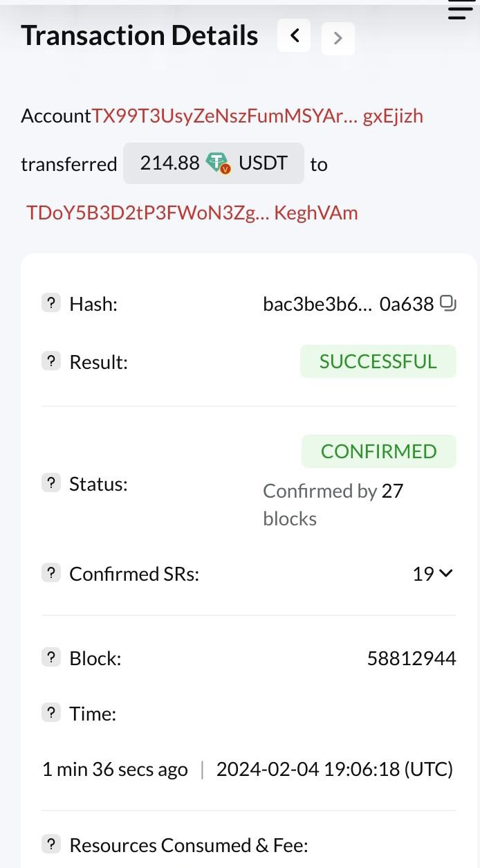Image resolution: width=480 pixels, height=868 pixels.
Task: Click help icon beside Block
Action: (51, 658)
